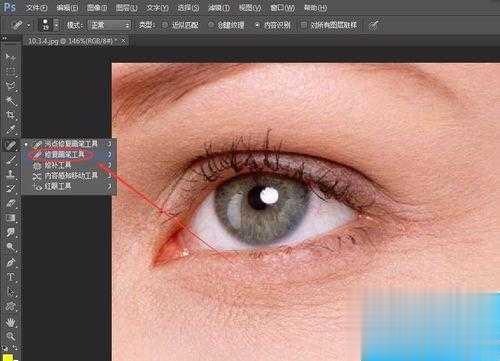Image resolution: width=500 pixels, height=361 pixels.
Task: Select the Crop tool
Action: 10,115
